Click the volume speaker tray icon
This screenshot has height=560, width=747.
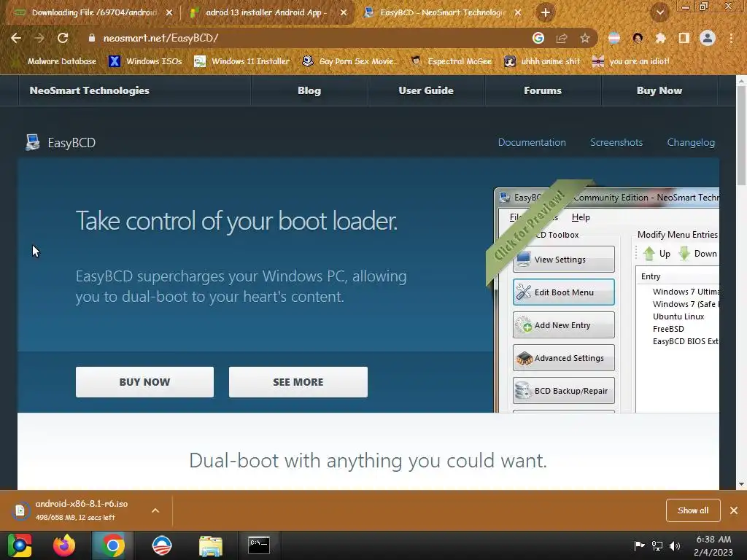pos(675,545)
